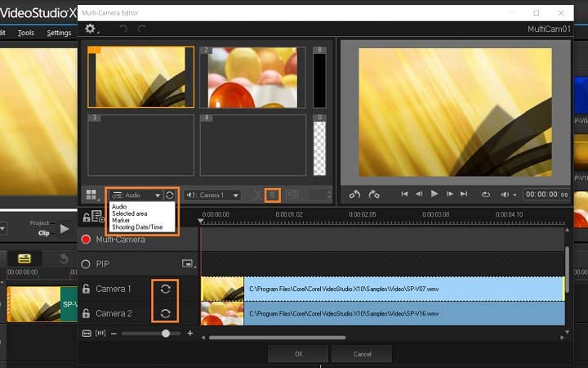Toggle the Camera 1 track lock
Screen dimensions: 588x368
click(86, 289)
